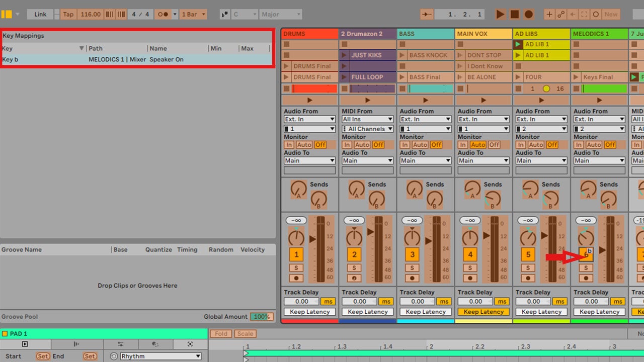
Task: Open the clip tab icon under PAD 1
Action: point(25,344)
